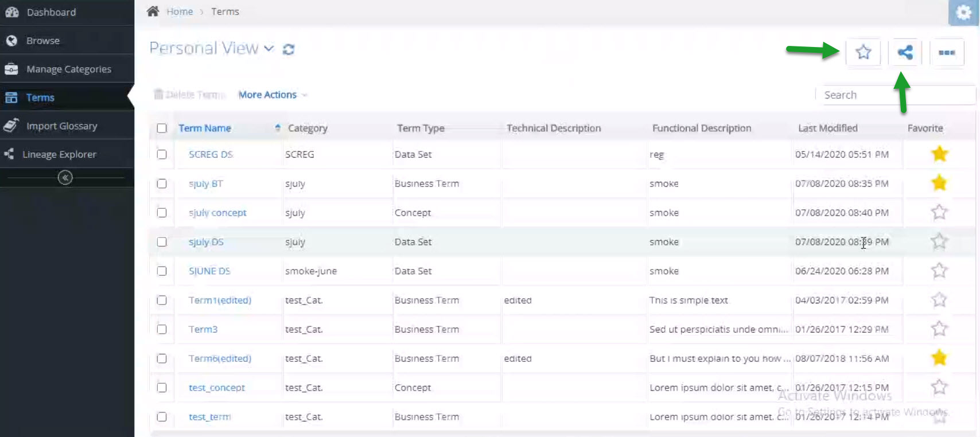Collapse the sidebar with the chevron button
Screen dimensions: 980x437
tap(65, 178)
